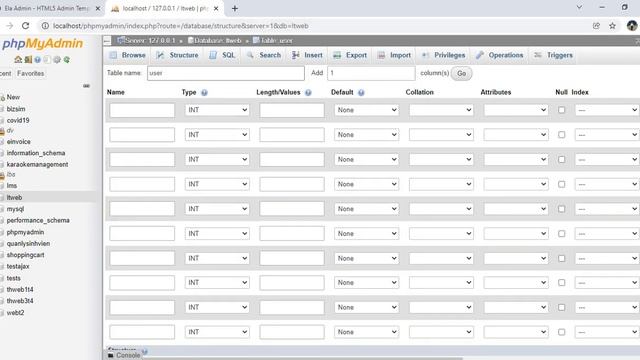Tick Null checkbox in sixth column row

[x=562, y=233]
